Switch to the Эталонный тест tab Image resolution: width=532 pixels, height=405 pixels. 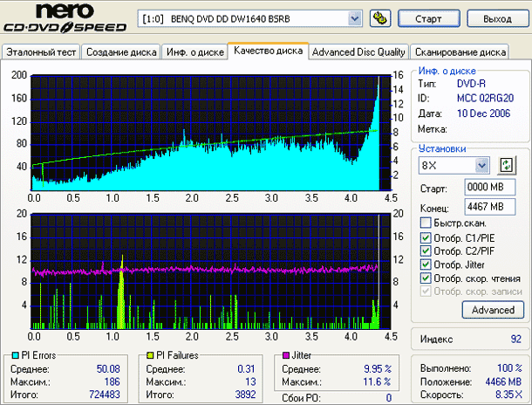(42, 52)
